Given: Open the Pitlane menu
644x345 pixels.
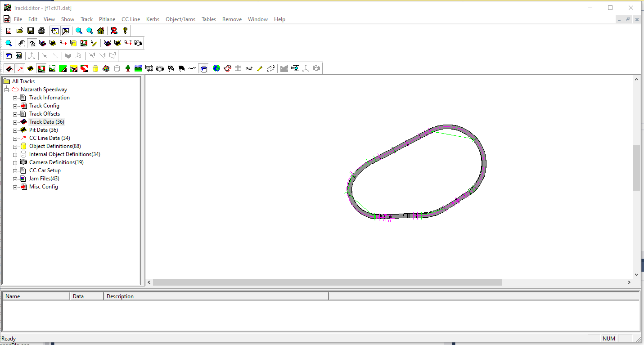Looking at the screenshot, I should pyautogui.click(x=107, y=19).
